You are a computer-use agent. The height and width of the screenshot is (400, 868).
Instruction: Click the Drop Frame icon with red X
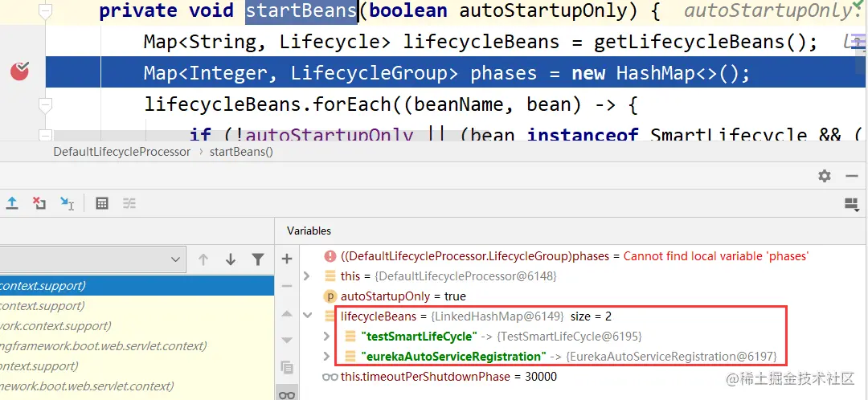click(x=39, y=203)
